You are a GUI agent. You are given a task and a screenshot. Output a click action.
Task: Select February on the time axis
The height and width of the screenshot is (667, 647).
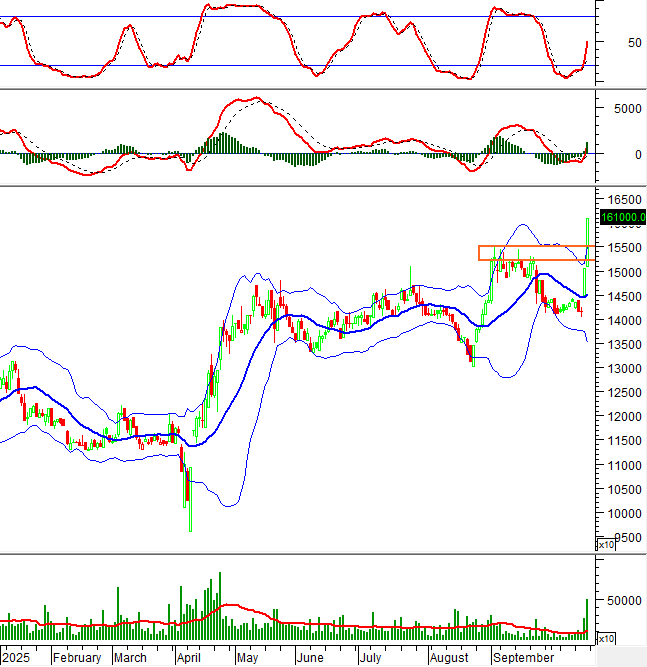click(x=77, y=658)
